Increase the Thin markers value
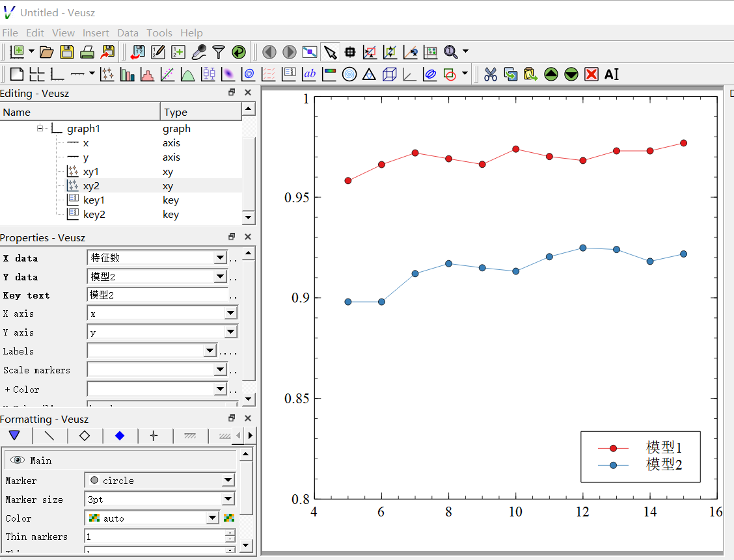The image size is (734, 560). 230,533
